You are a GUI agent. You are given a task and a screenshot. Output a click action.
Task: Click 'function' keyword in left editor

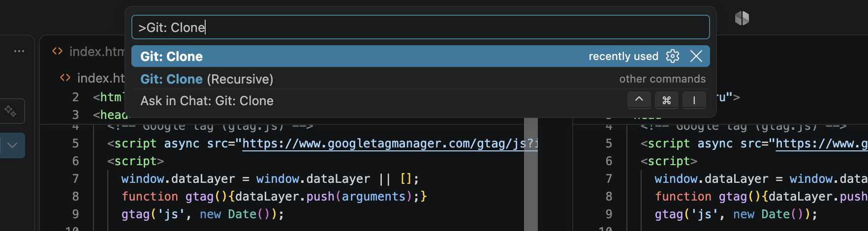(150, 196)
